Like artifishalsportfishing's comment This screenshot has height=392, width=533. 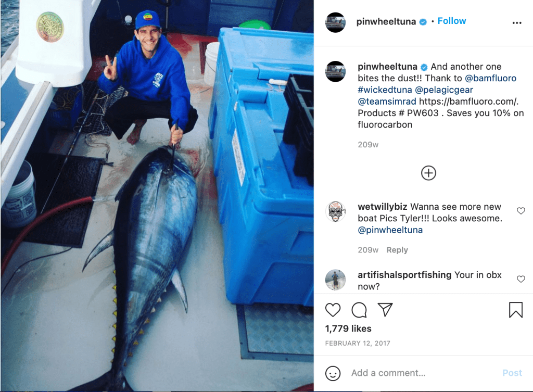pyautogui.click(x=521, y=279)
